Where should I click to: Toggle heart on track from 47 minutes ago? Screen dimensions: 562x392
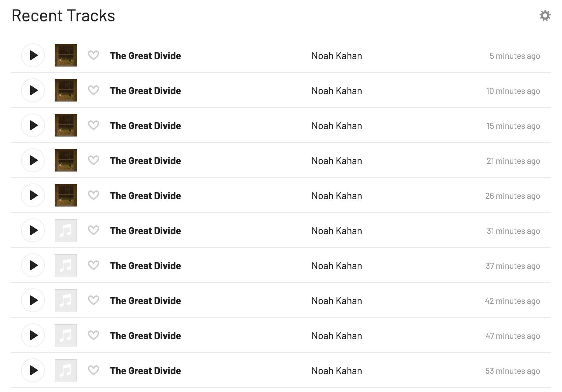pyautogui.click(x=94, y=335)
